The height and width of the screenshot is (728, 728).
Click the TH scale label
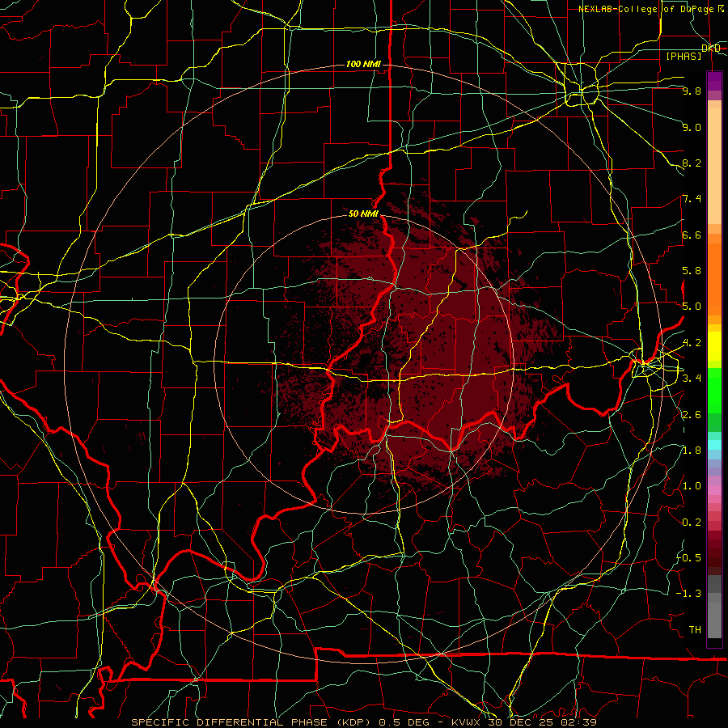click(x=695, y=630)
